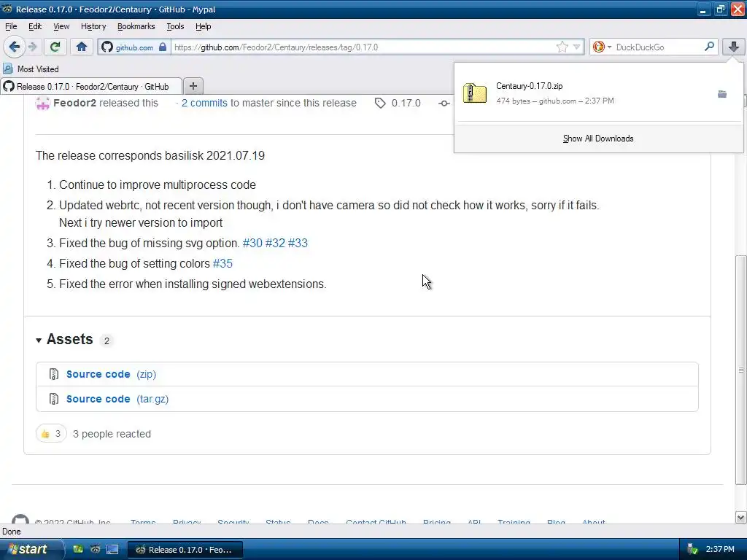Open the Edit menu
Screen dimensions: 747x560
point(35,26)
